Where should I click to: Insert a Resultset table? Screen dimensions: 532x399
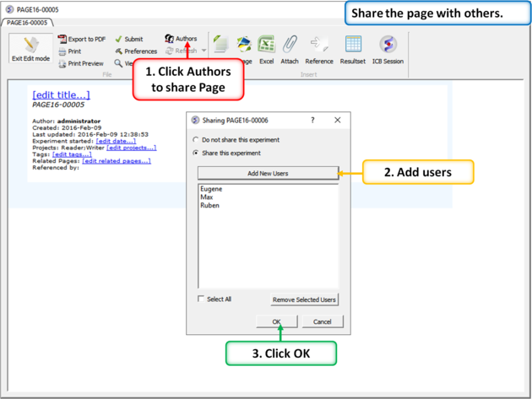pos(353,46)
